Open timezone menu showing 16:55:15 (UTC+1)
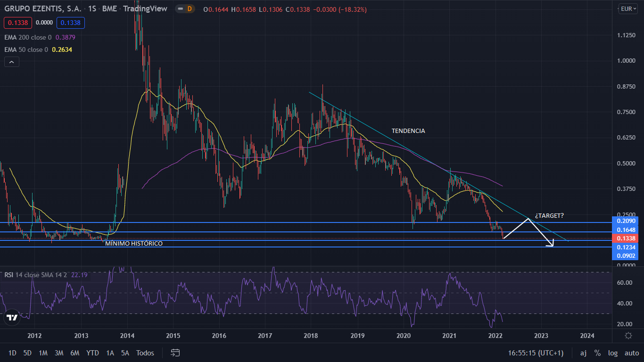Screen dimensions: 644x362 (x=536, y=353)
